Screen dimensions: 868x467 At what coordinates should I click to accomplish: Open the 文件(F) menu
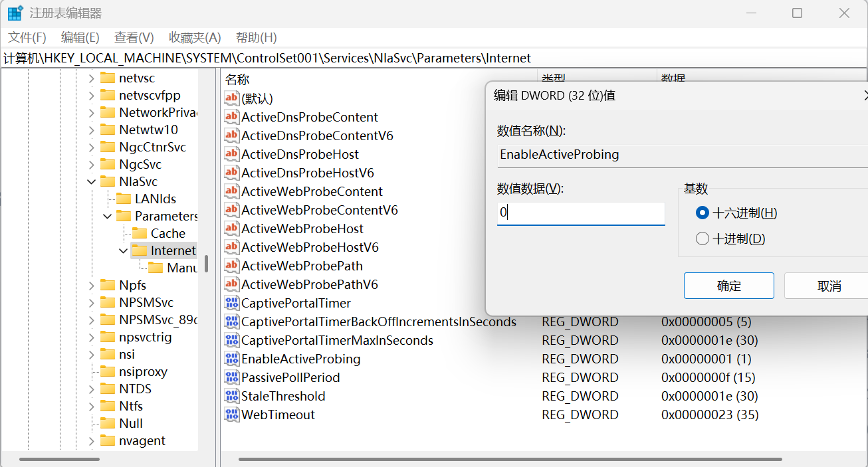pos(27,38)
